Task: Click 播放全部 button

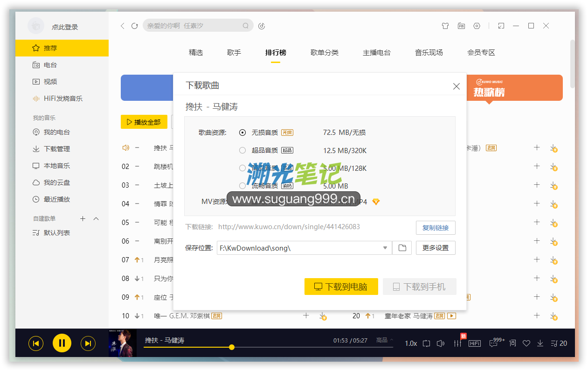Action: 144,122
